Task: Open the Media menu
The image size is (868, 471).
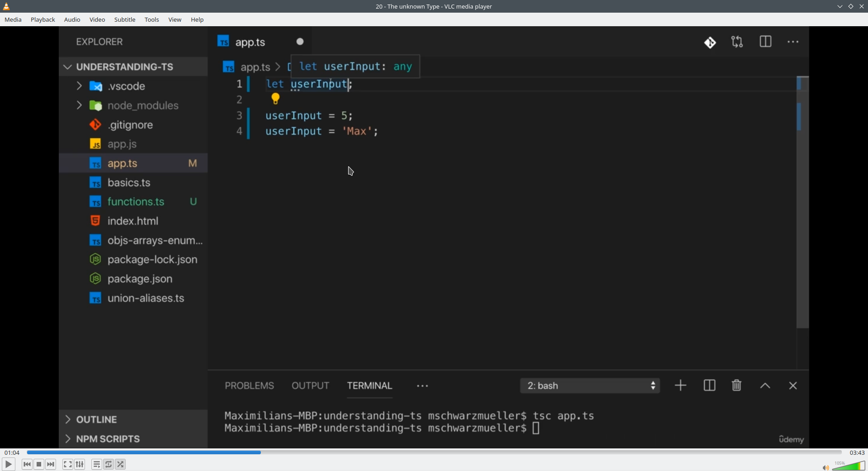Action: (13, 20)
